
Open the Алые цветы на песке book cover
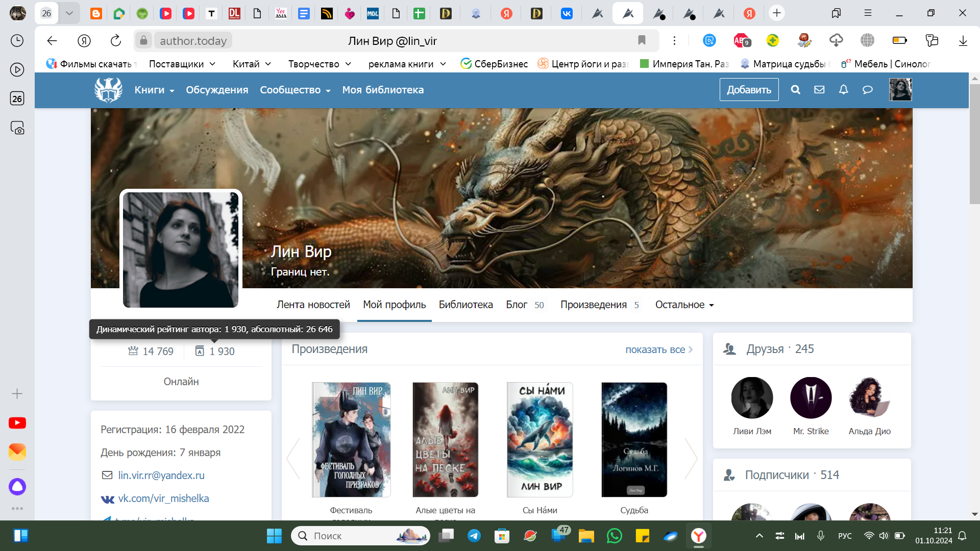(x=445, y=439)
